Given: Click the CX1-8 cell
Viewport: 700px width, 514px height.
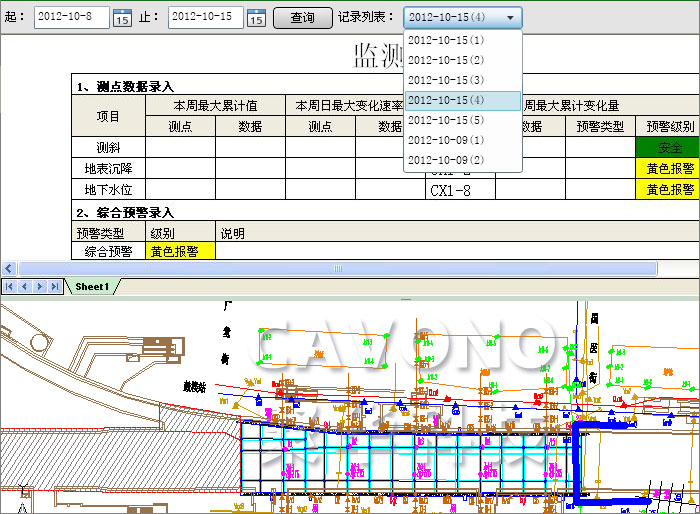Looking at the screenshot, I should 460,190.
